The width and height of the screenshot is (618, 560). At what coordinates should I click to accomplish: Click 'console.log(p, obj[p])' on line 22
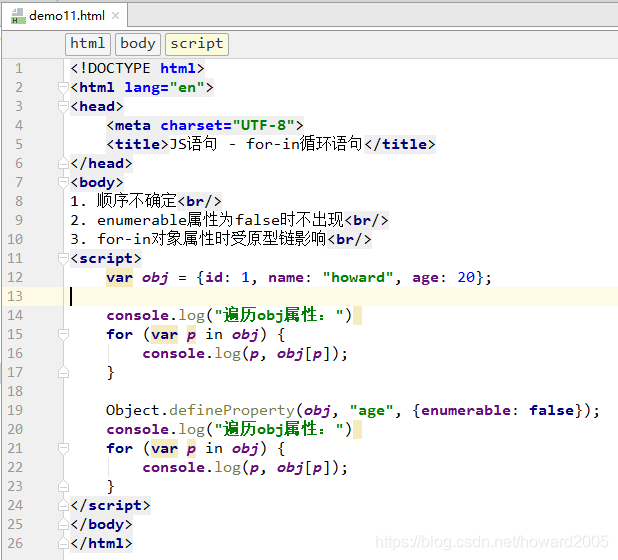click(240, 467)
